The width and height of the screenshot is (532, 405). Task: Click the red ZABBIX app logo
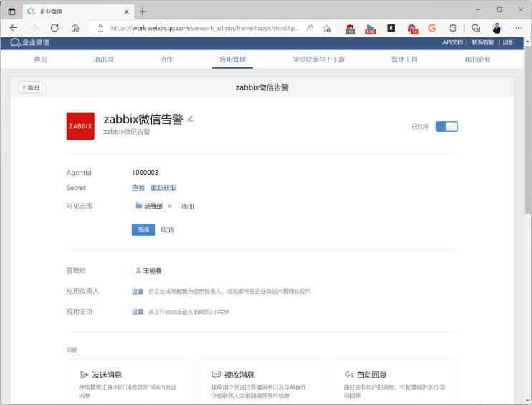point(80,126)
